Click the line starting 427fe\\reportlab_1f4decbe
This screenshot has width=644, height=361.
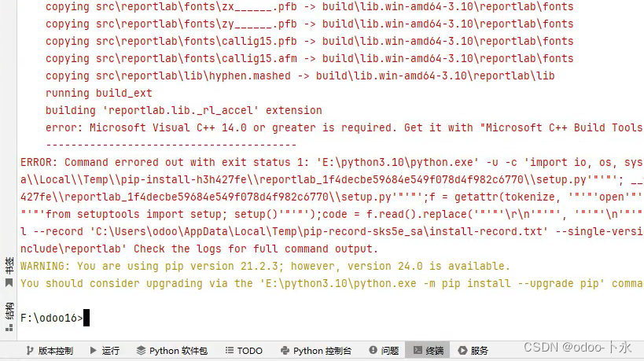[332, 197]
